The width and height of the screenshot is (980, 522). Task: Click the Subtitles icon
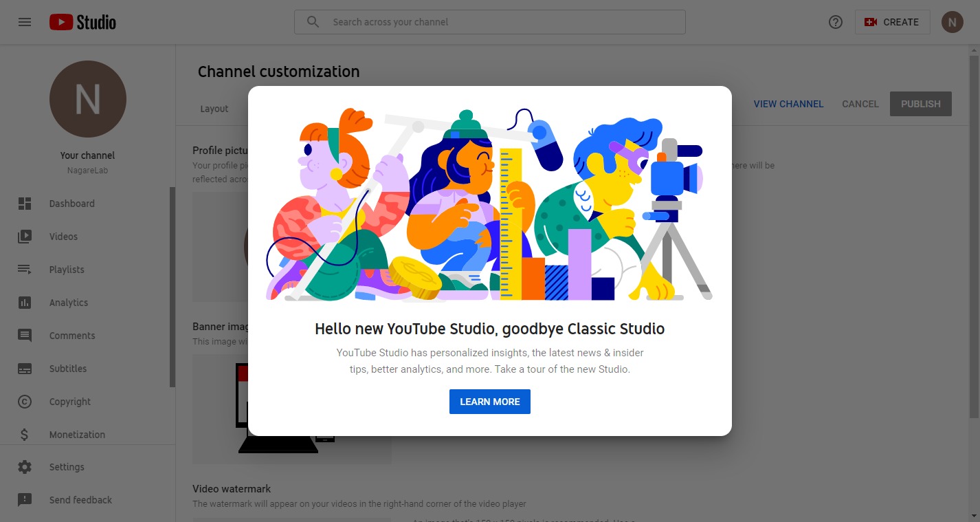click(x=25, y=369)
